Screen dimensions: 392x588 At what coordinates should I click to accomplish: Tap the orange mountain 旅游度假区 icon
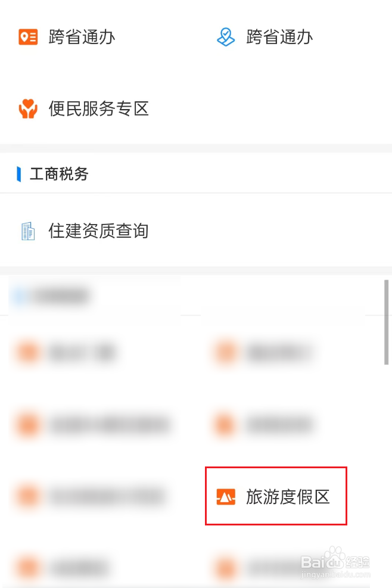coord(226,497)
